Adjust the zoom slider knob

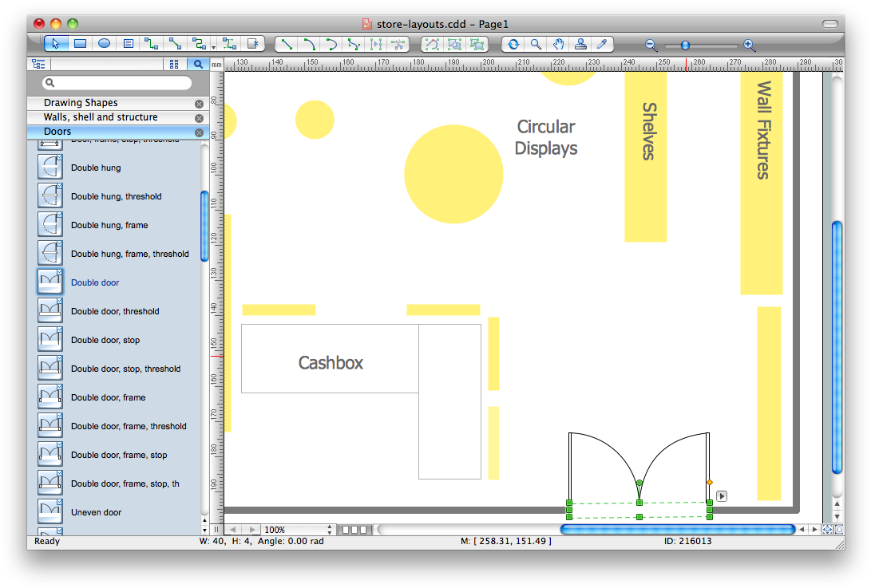686,45
